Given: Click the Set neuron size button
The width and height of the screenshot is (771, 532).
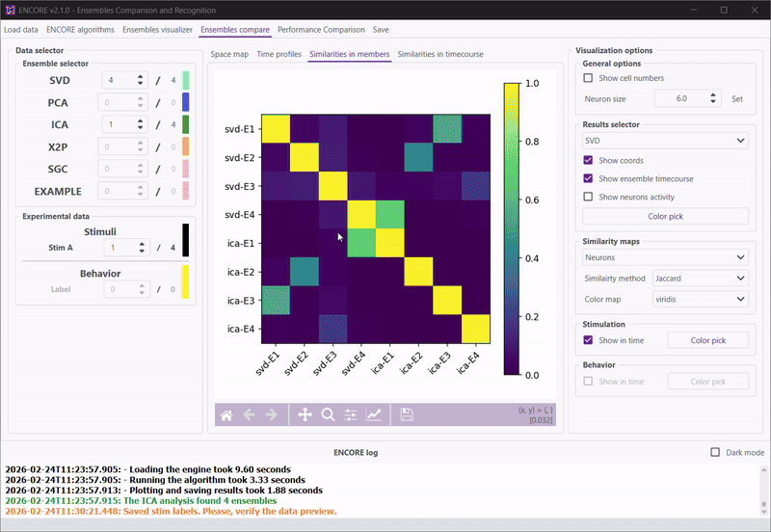Looking at the screenshot, I should tap(737, 99).
